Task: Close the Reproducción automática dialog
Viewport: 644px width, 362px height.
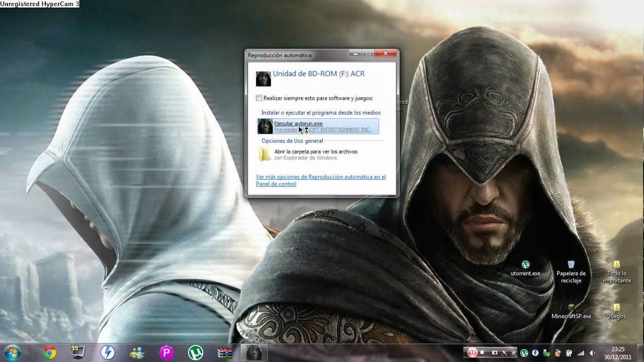Action: [386, 53]
